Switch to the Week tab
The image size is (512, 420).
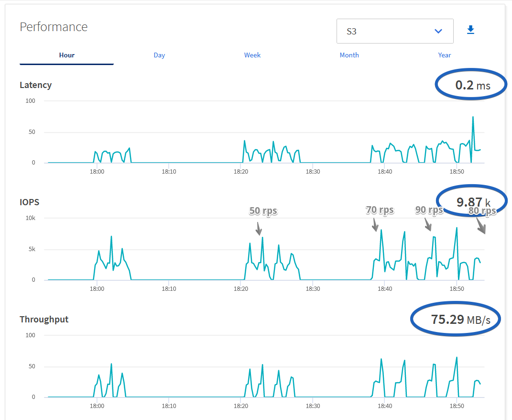click(252, 55)
